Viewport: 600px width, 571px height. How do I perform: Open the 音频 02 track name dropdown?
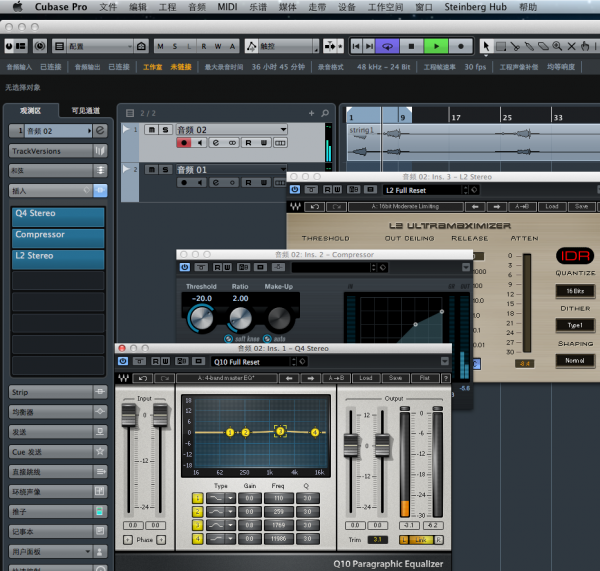click(x=283, y=129)
